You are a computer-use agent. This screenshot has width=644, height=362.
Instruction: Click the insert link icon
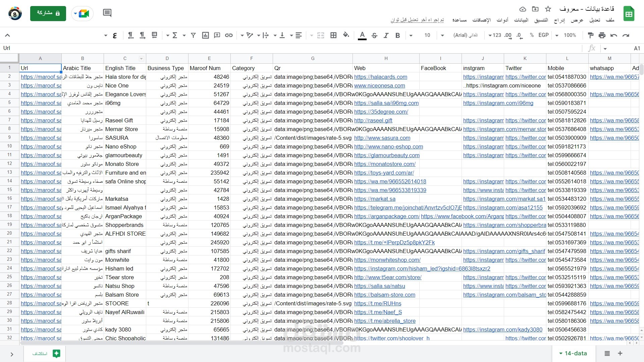pyautogui.click(x=229, y=35)
